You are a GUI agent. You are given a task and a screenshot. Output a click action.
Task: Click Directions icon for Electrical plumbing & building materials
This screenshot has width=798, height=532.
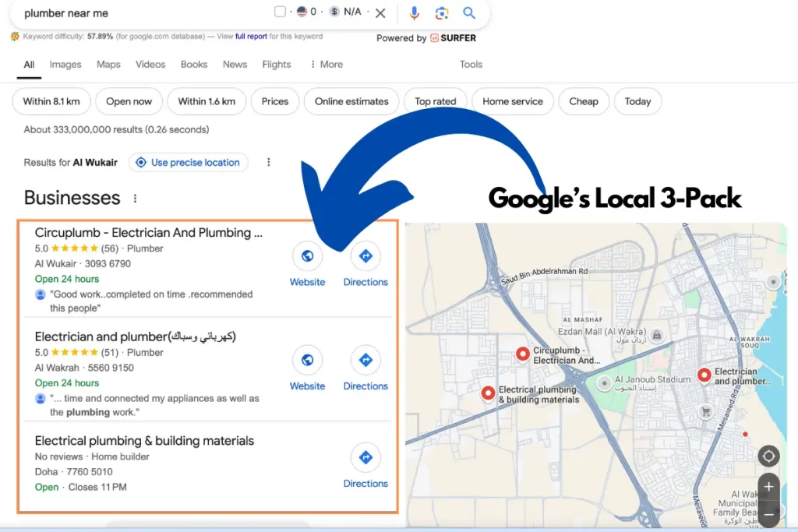tap(365, 457)
